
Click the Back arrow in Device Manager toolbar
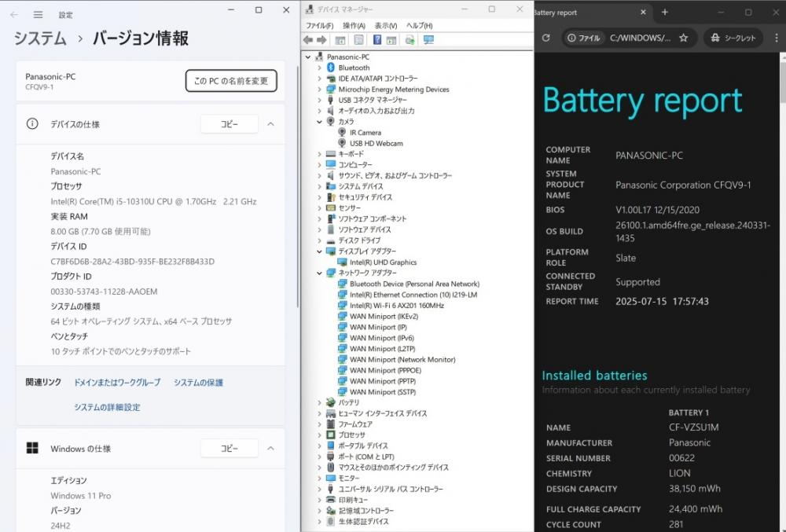pyautogui.click(x=308, y=40)
